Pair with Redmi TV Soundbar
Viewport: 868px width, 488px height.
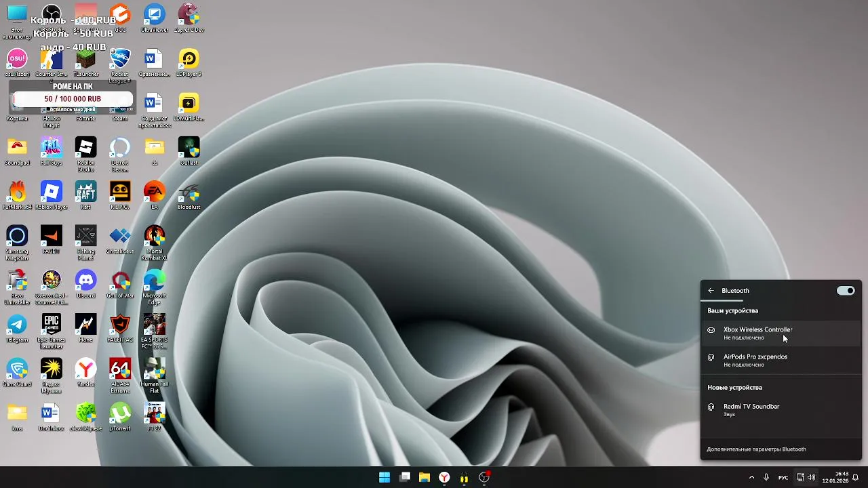tap(781, 410)
